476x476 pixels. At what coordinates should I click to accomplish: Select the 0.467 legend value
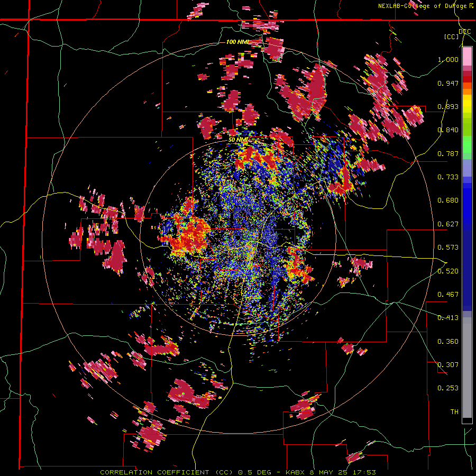[x=448, y=295]
